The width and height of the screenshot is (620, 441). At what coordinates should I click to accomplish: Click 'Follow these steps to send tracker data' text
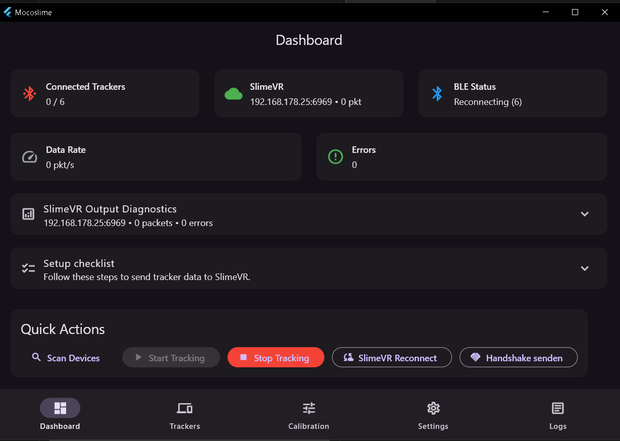(147, 277)
